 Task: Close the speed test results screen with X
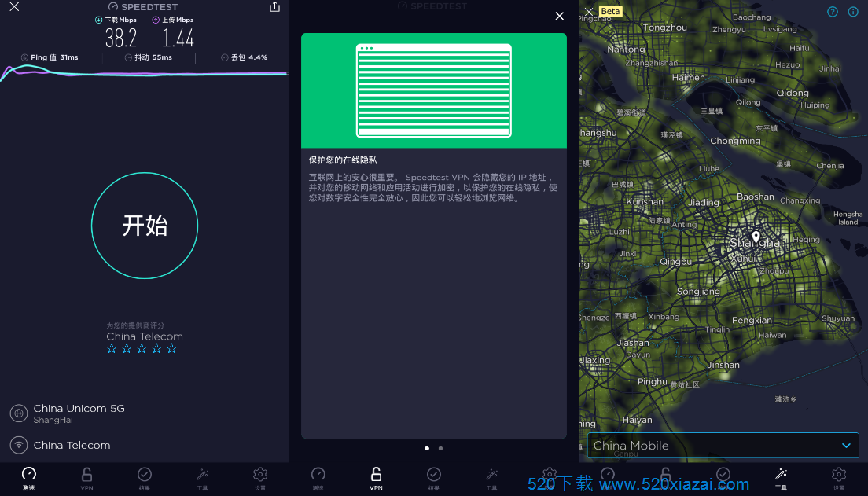(14, 6)
